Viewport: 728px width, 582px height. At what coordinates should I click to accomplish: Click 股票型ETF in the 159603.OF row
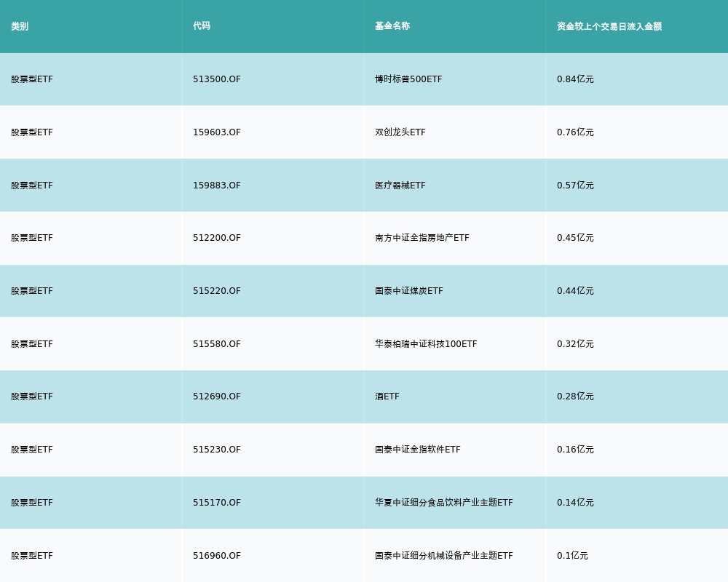click(32, 132)
